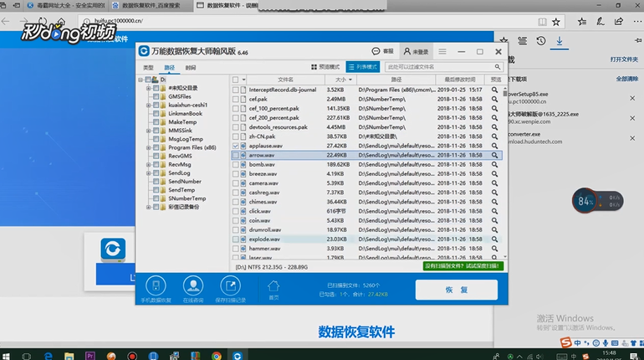
Task: Preview bomb.wav using its magnifier icon
Action: pyautogui.click(x=494, y=164)
